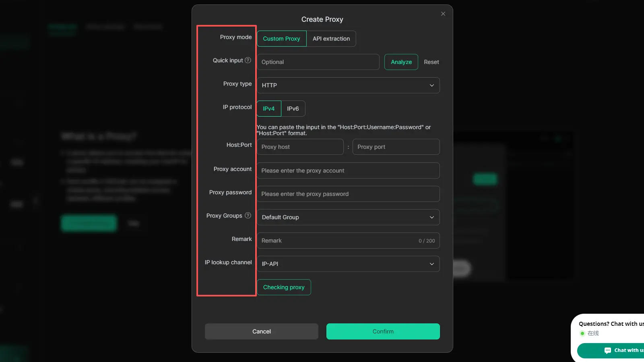Confirm the proxy creation

(383, 331)
